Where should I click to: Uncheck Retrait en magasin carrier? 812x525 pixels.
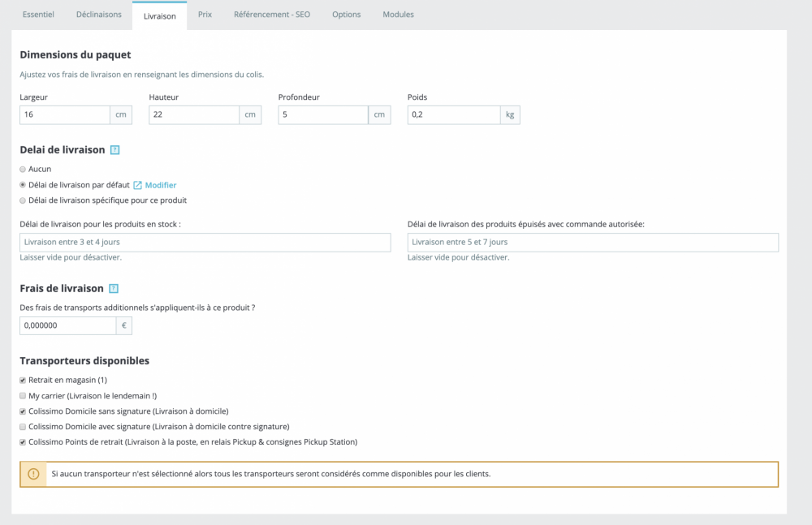23,380
